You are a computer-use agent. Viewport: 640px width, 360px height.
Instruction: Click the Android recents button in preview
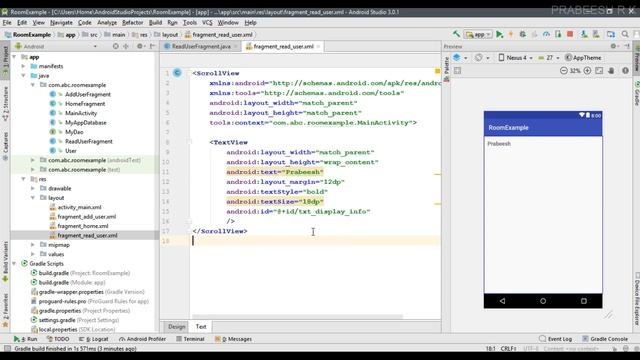point(584,301)
